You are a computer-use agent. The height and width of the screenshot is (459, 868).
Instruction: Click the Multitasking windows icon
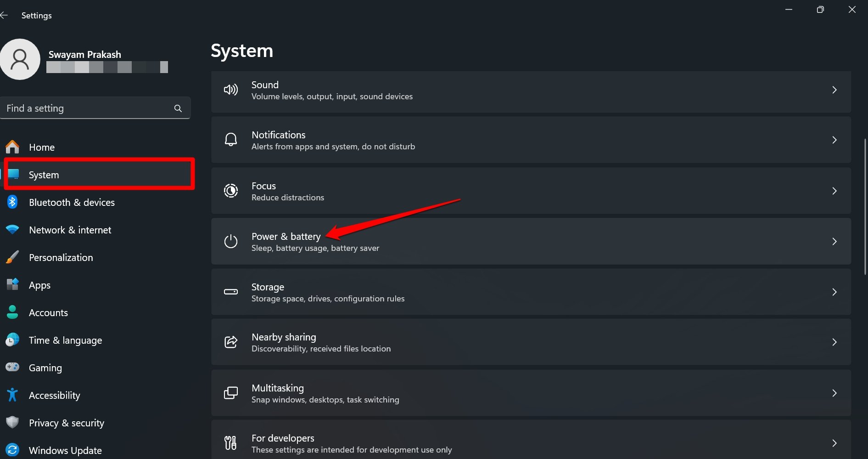(230, 393)
